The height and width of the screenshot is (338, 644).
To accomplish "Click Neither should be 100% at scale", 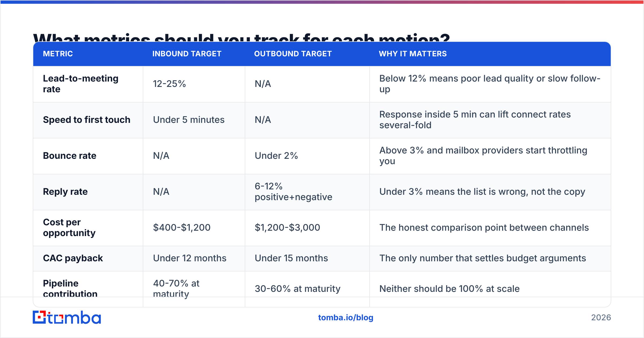I will (449, 289).
